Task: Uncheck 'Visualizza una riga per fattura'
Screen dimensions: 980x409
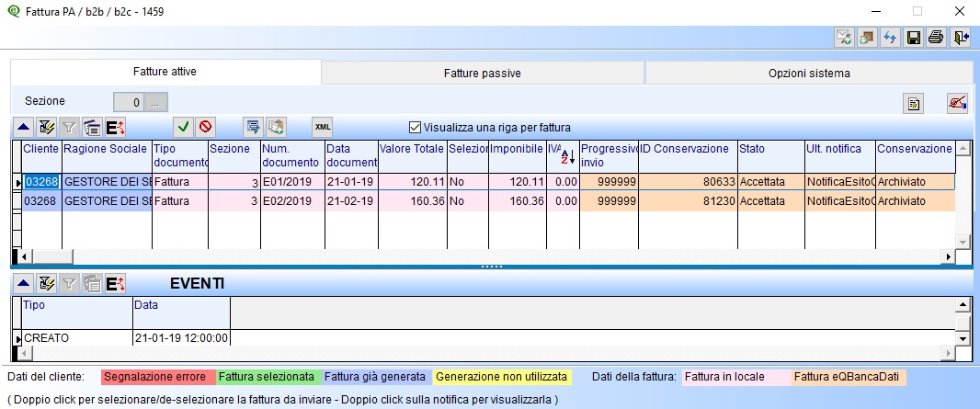Action: (x=416, y=127)
